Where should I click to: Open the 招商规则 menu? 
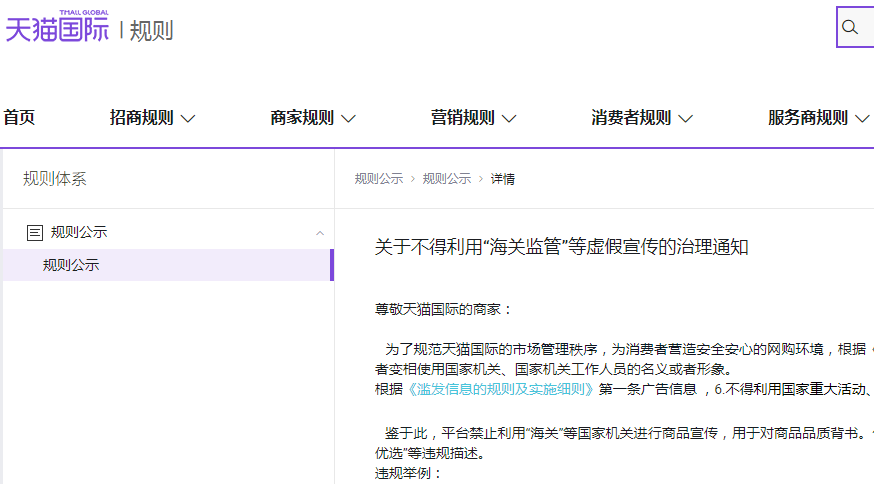coord(142,118)
